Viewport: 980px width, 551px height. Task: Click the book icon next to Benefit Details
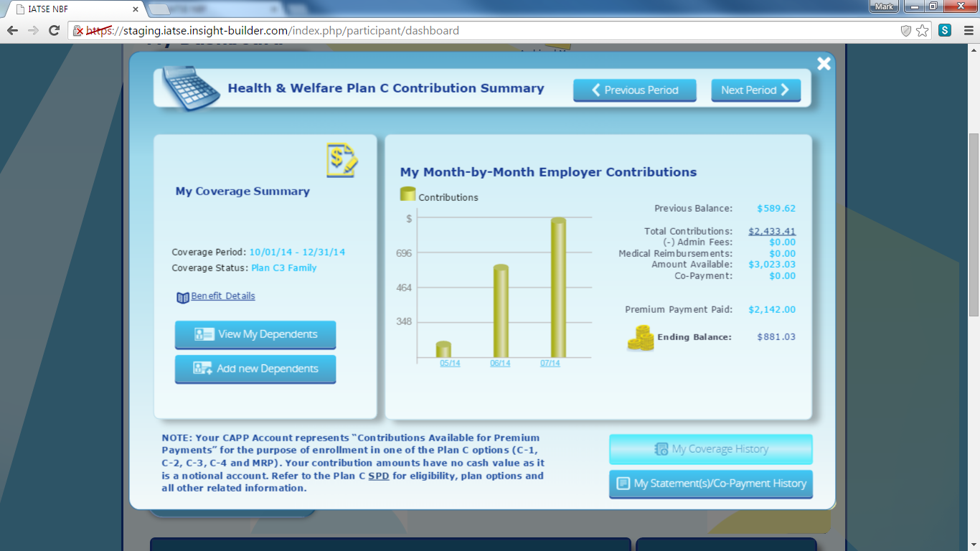[182, 297]
